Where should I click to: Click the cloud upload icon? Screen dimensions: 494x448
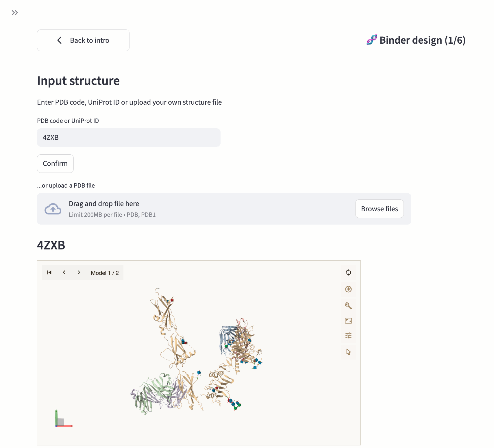[53, 209]
